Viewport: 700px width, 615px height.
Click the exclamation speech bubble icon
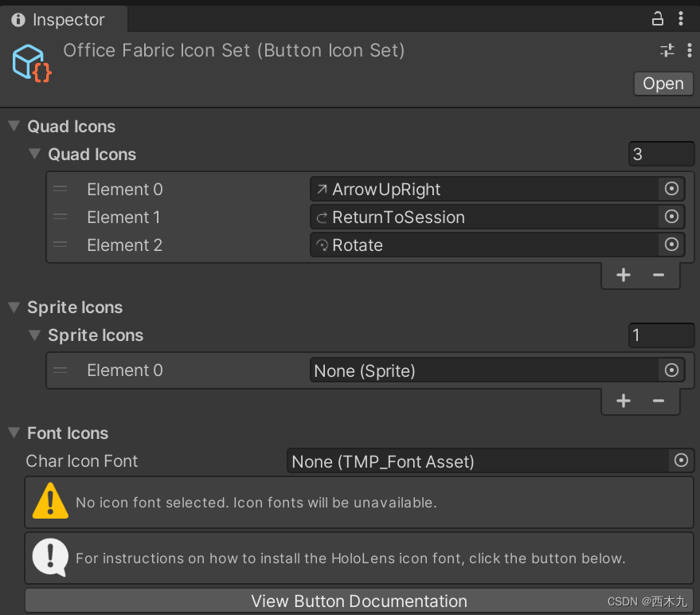[50, 558]
